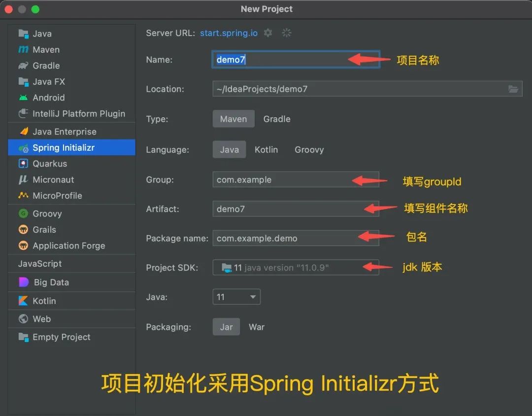Viewport: 532px width, 416px height.
Task: Click the Quarkus icon
Action: [x=24, y=164]
